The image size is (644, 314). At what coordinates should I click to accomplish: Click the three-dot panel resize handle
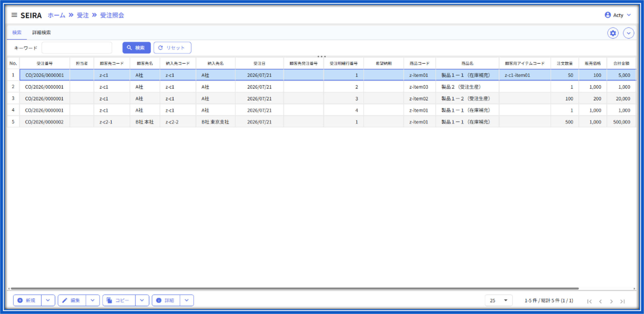point(321,56)
